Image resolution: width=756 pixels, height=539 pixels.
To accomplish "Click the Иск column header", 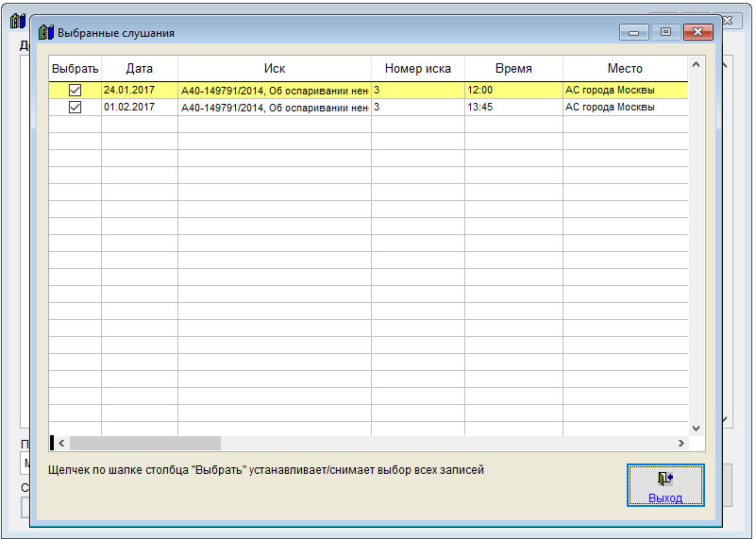I will point(275,69).
